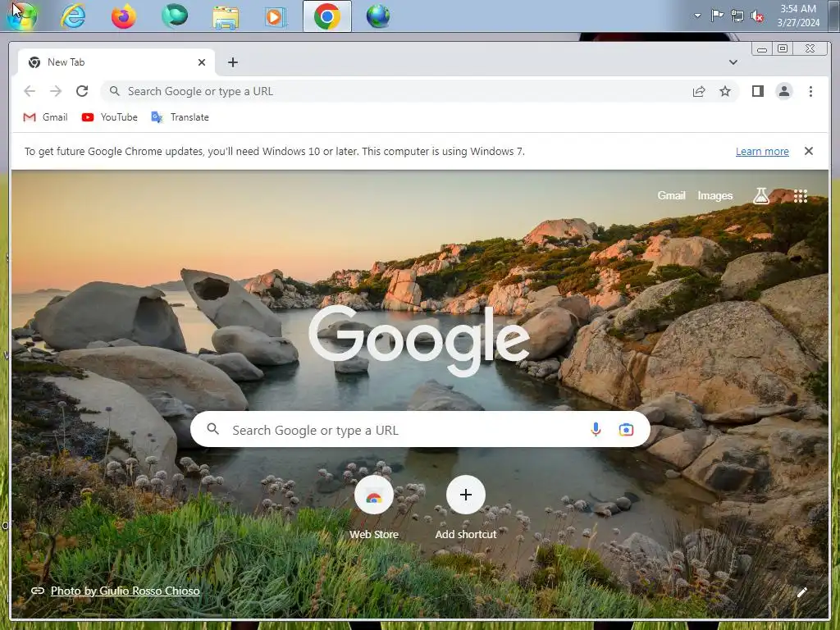Click the Google logo
The image size is (840, 630).
pyautogui.click(x=419, y=340)
